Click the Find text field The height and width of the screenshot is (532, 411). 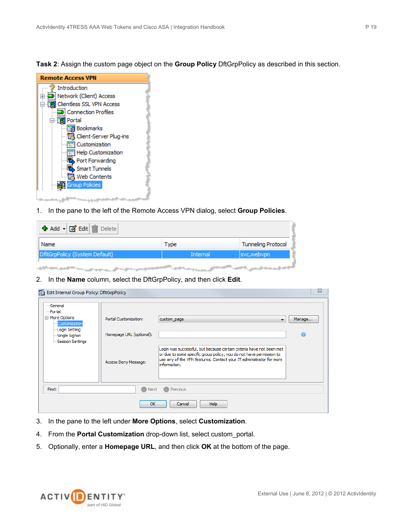tap(97, 389)
